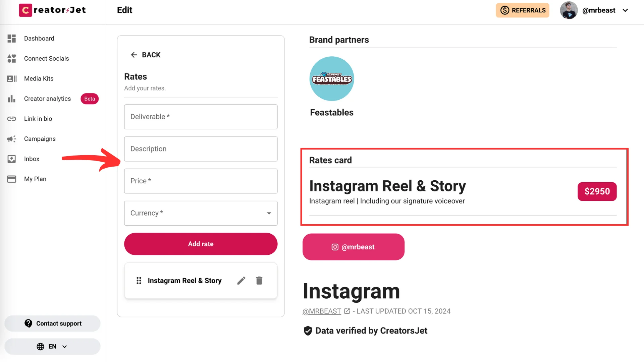
Task: Click the delete rate trash icon
Action: point(259,280)
